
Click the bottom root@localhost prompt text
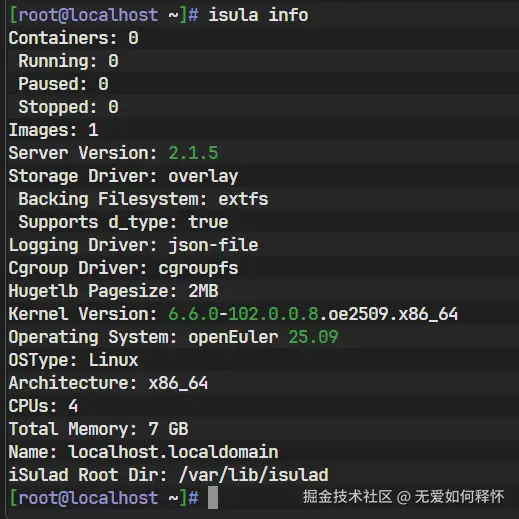88,498
